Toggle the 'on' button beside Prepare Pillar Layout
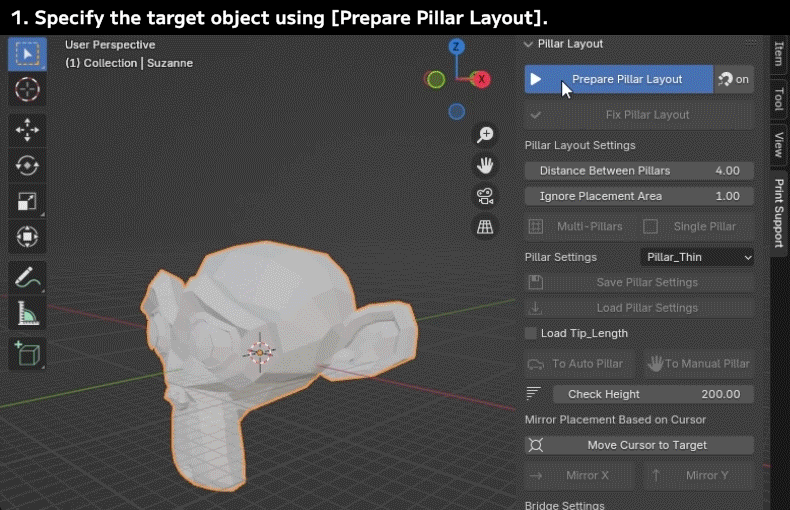The height and width of the screenshot is (510, 790). point(734,79)
